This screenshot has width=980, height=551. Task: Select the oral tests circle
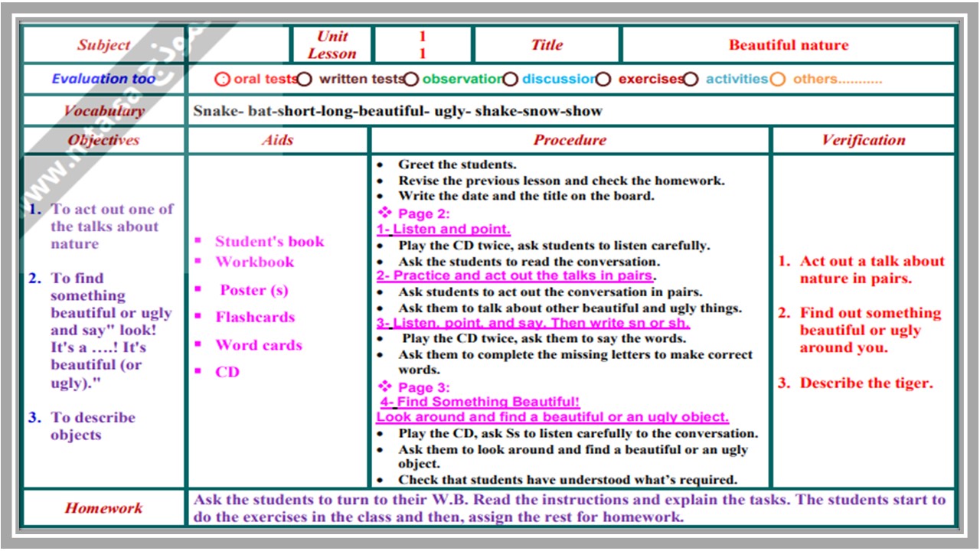click(223, 79)
